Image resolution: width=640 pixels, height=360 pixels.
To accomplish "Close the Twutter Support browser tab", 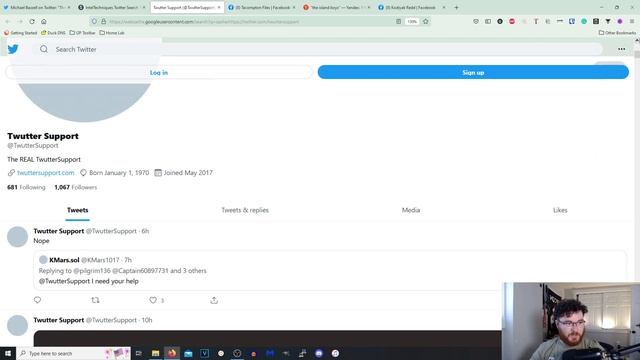I will click(219, 7).
